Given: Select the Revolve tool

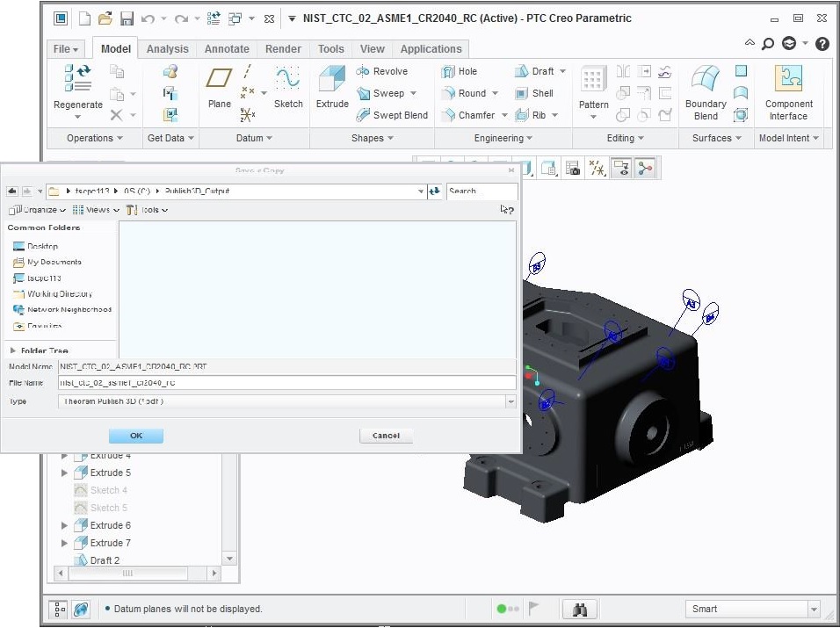Looking at the screenshot, I should [382, 71].
